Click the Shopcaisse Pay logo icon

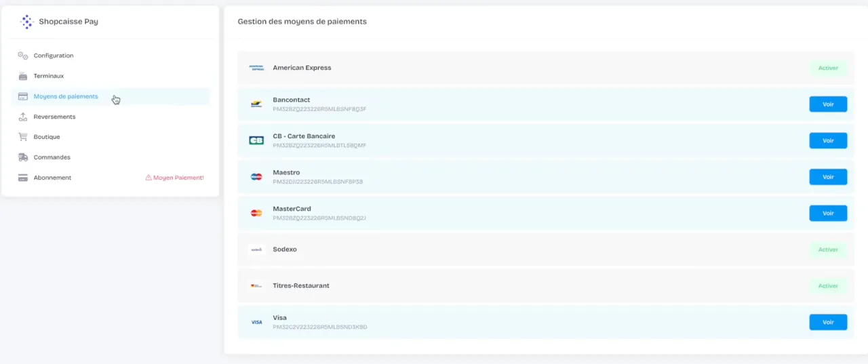tap(26, 22)
